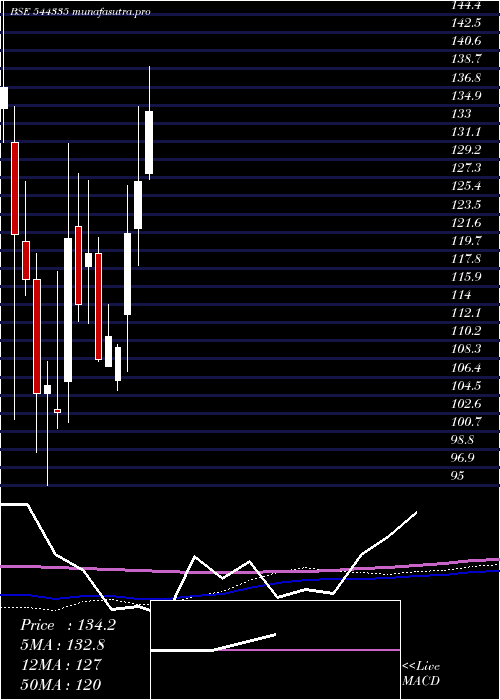Click the 100.7 price axis label
Viewport: 500px width, 700px height.
[467, 421]
